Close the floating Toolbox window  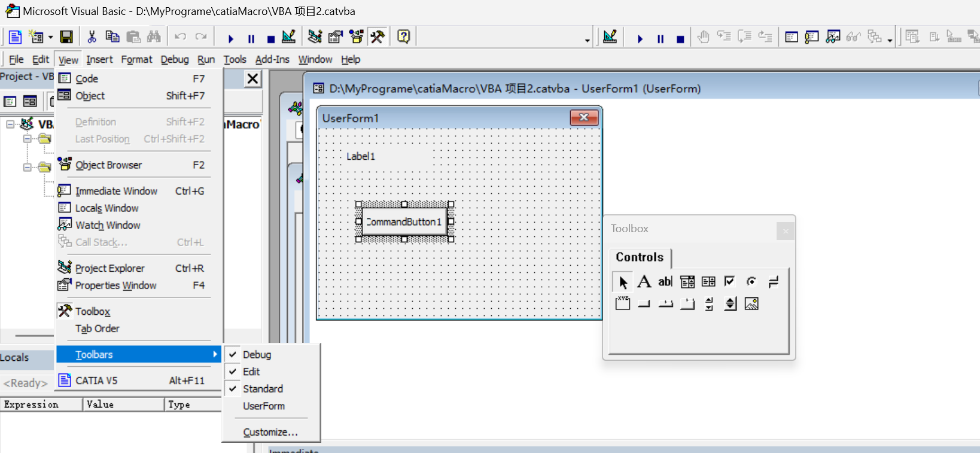(786, 231)
